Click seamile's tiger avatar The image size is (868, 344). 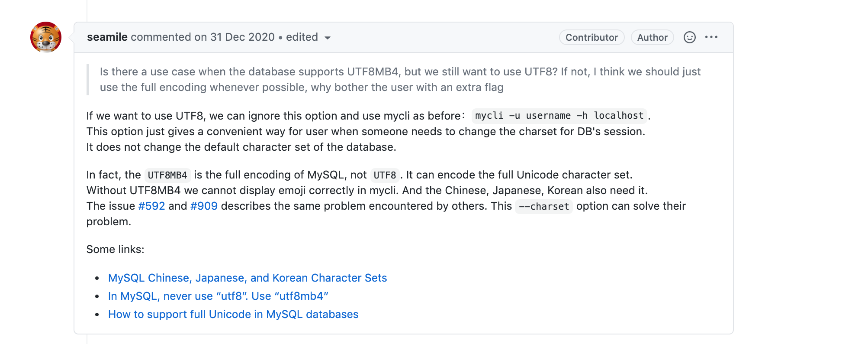[46, 37]
